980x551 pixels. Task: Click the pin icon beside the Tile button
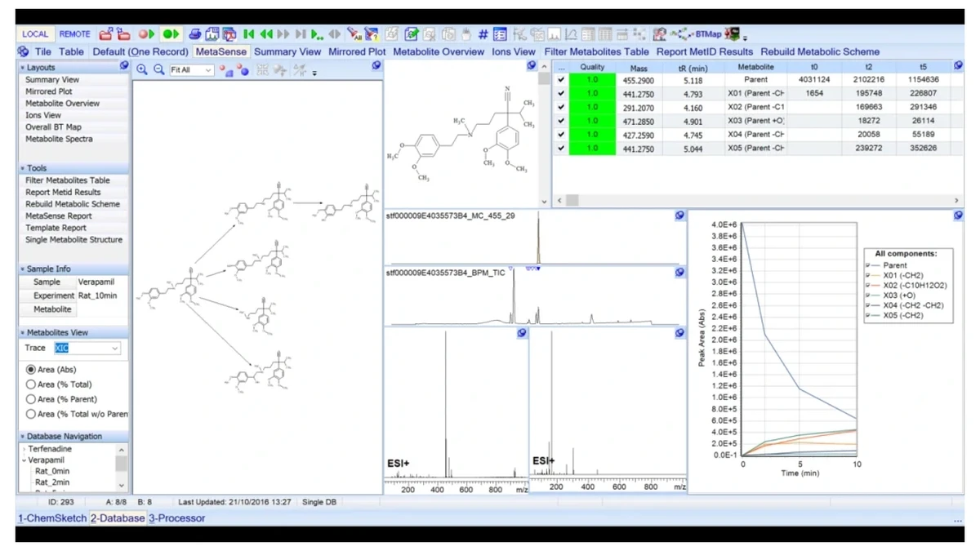[x=23, y=51]
